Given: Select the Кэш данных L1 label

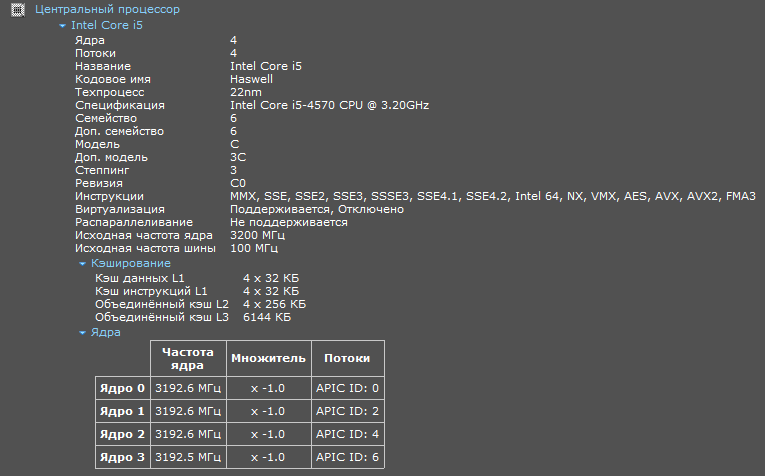Looking at the screenshot, I should click(140, 278).
